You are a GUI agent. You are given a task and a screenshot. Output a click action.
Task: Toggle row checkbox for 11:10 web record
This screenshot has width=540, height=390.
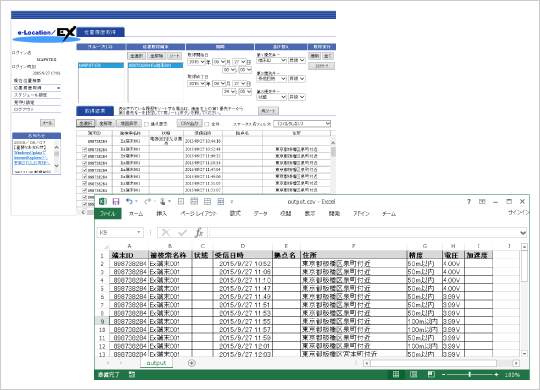point(85,163)
